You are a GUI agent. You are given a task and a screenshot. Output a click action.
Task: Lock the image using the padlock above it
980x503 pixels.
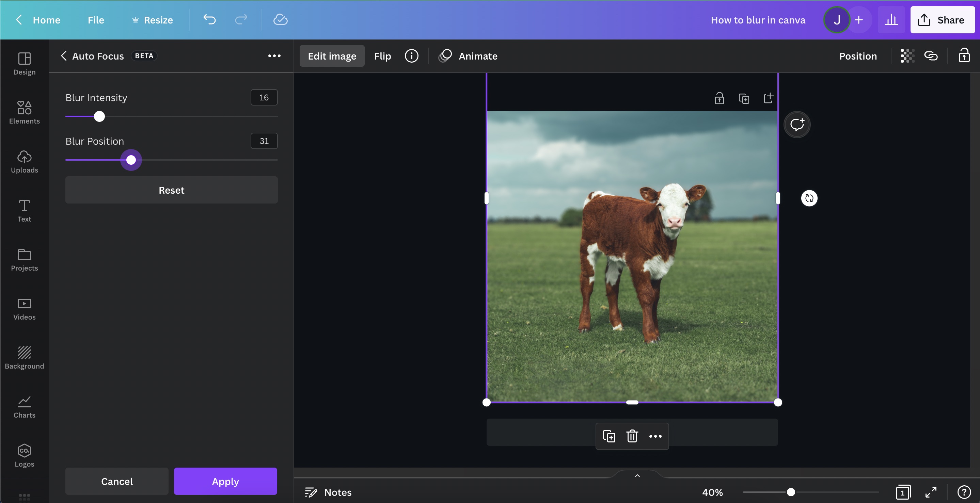pyautogui.click(x=720, y=98)
